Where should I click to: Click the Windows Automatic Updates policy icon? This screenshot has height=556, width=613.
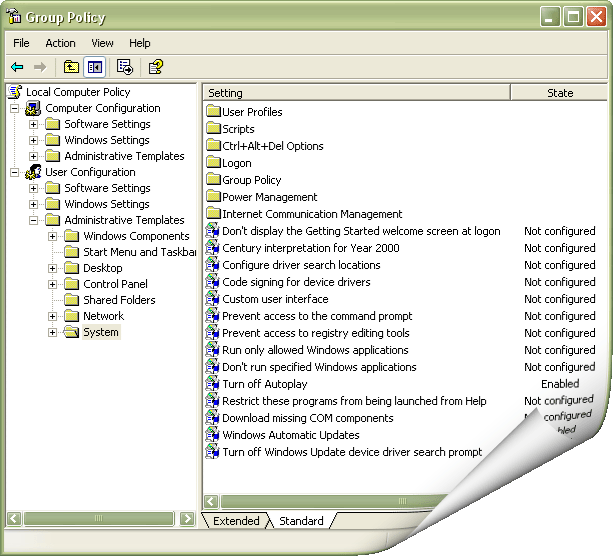point(213,434)
